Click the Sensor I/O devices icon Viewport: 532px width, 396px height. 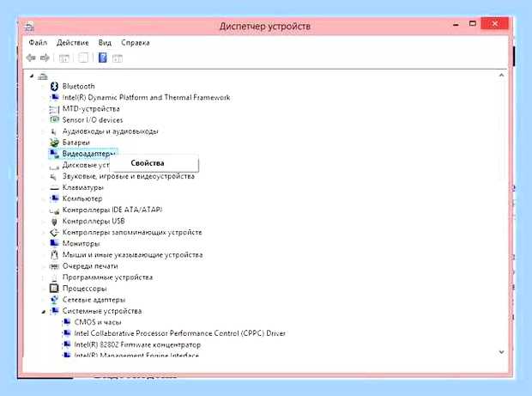[54, 120]
